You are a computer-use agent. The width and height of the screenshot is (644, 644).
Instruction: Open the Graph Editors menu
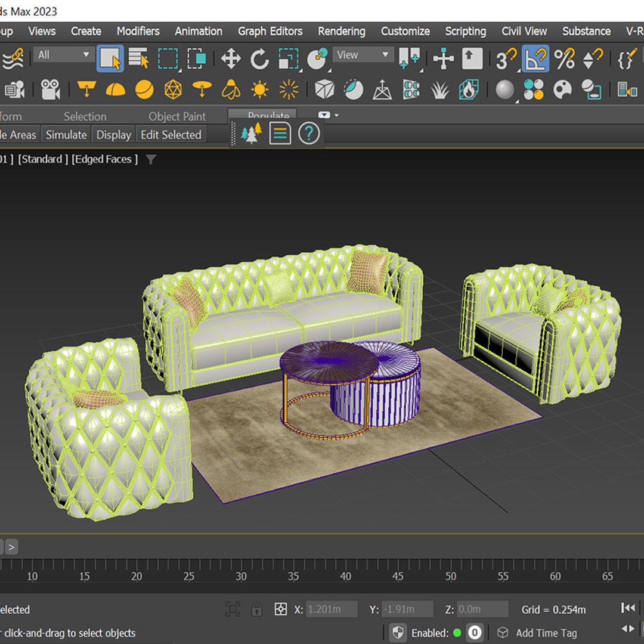[x=270, y=31]
